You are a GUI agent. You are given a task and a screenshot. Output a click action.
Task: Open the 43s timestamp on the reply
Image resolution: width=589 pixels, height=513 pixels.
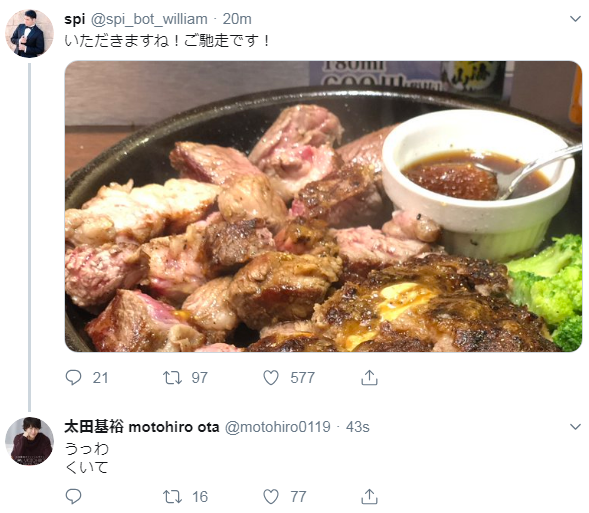358,427
